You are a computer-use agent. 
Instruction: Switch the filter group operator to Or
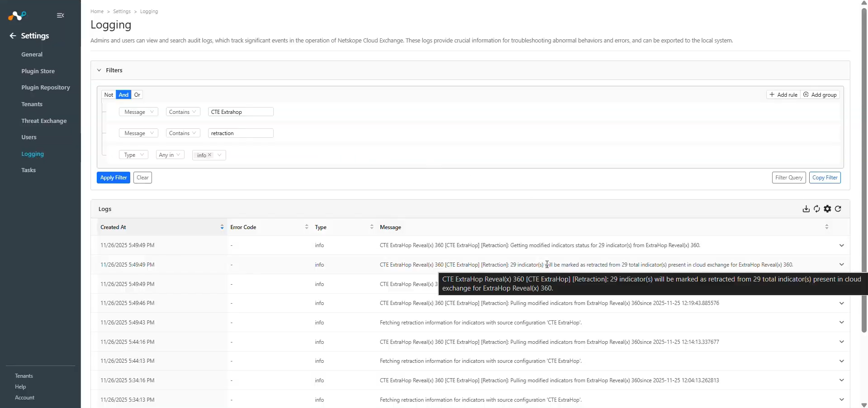(137, 95)
